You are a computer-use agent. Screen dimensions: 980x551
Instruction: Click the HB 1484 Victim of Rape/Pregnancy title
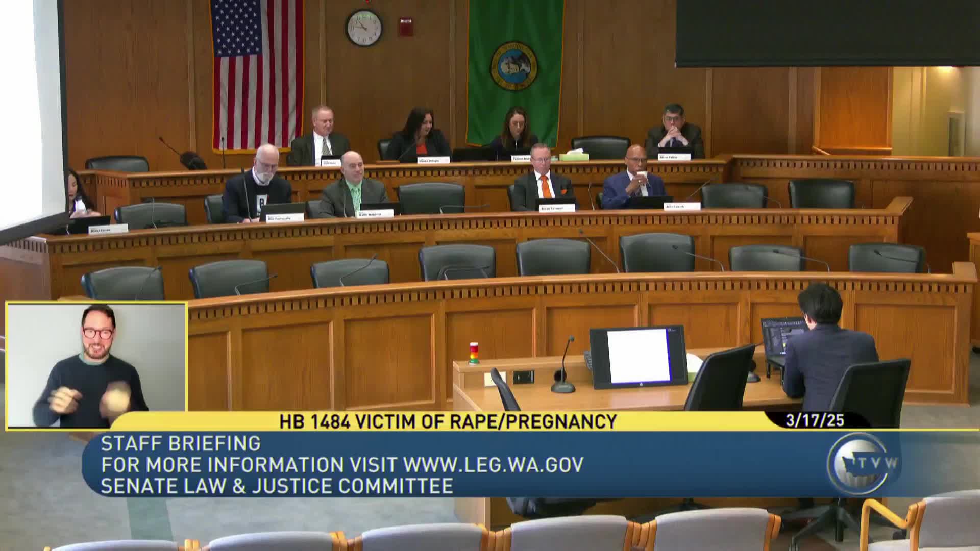point(448,421)
